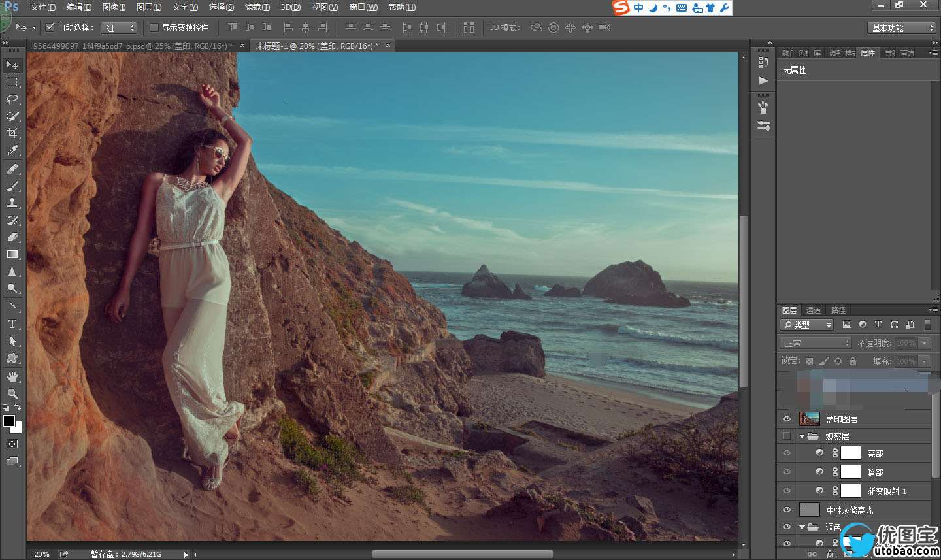The height and width of the screenshot is (560, 941).
Task: Select the Gradient tool
Action: 12,254
